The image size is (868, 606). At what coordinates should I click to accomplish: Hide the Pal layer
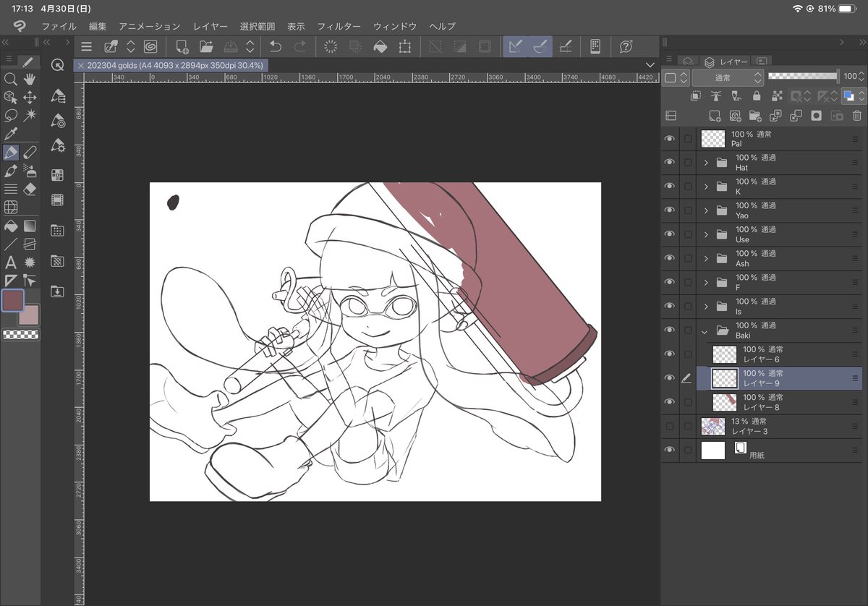pos(670,138)
